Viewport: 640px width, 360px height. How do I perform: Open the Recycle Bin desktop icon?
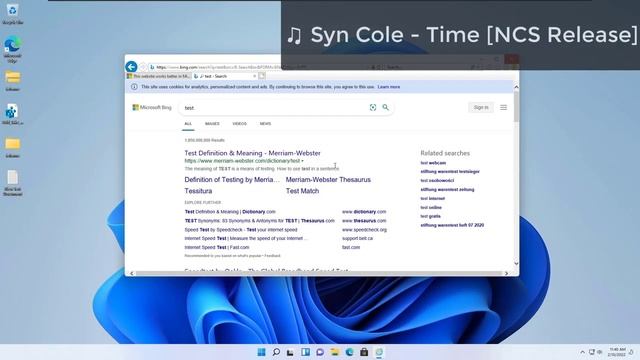point(13,14)
